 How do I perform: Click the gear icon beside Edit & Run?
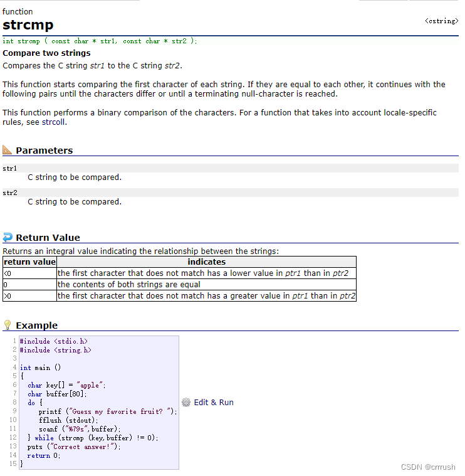coord(186,402)
